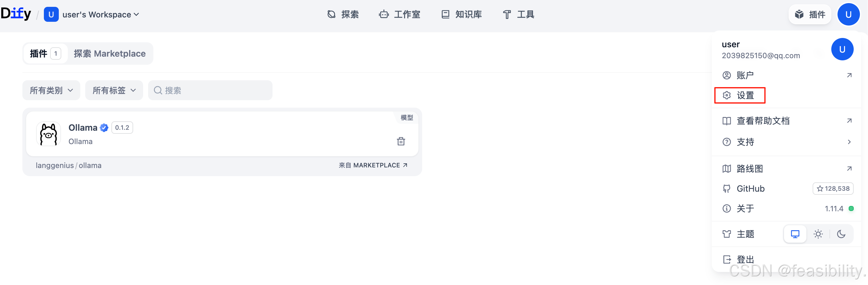Click the 知识库 book icon

point(446,15)
